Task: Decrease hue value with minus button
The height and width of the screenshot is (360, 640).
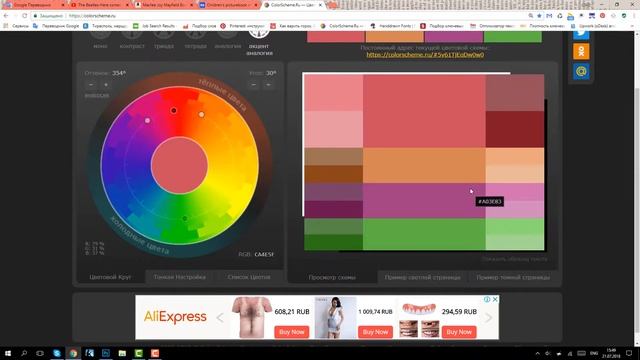Action: click(91, 84)
